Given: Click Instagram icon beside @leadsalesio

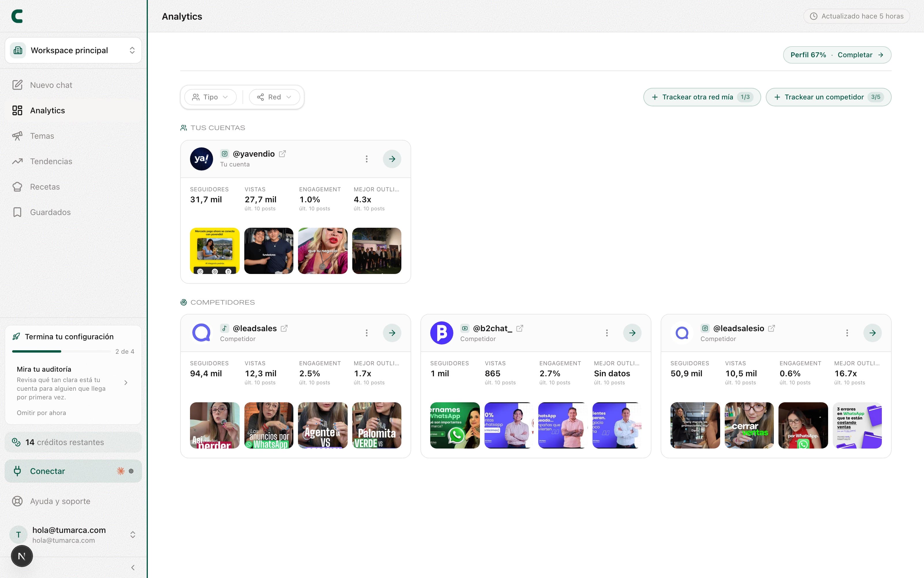Looking at the screenshot, I should pos(705,328).
